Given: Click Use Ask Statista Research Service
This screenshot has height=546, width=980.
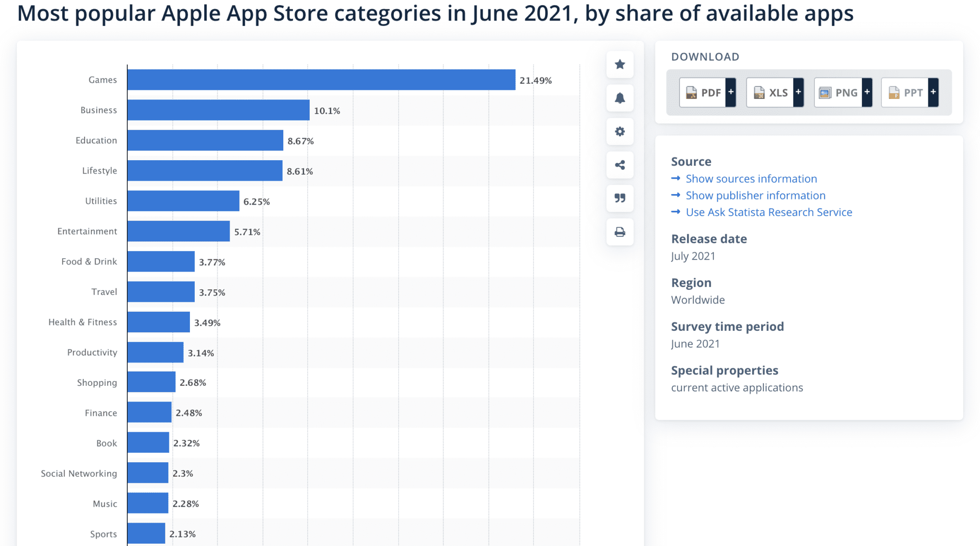Looking at the screenshot, I should click(768, 212).
